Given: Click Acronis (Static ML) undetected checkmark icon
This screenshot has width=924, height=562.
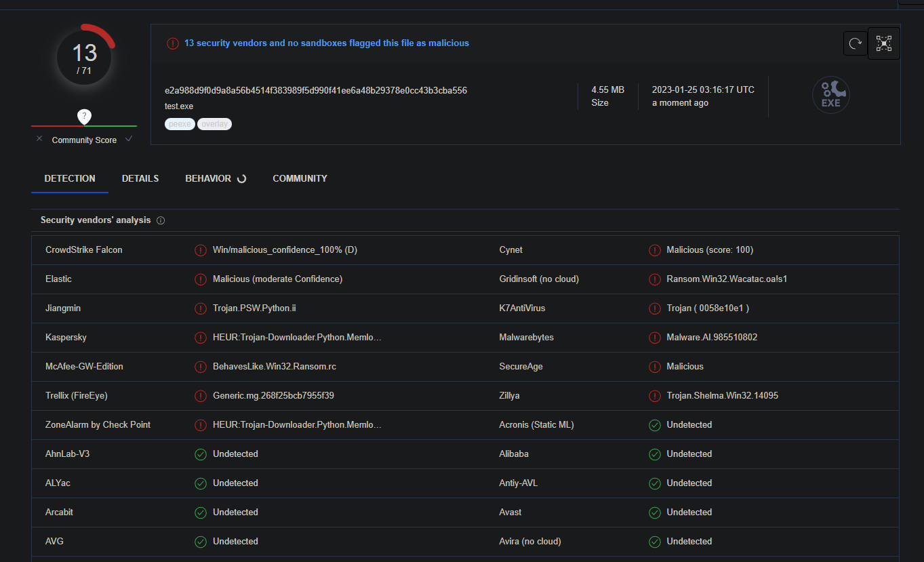Looking at the screenshot, I should [655, 425].
